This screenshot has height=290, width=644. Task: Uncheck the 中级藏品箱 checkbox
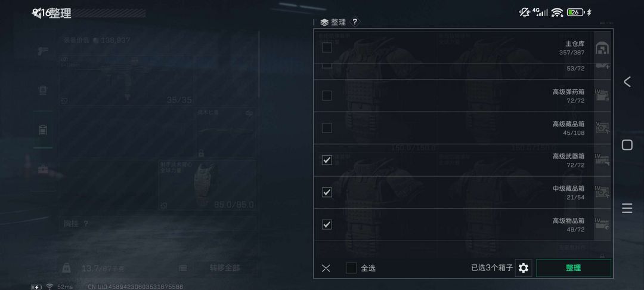tap(327, 192)
